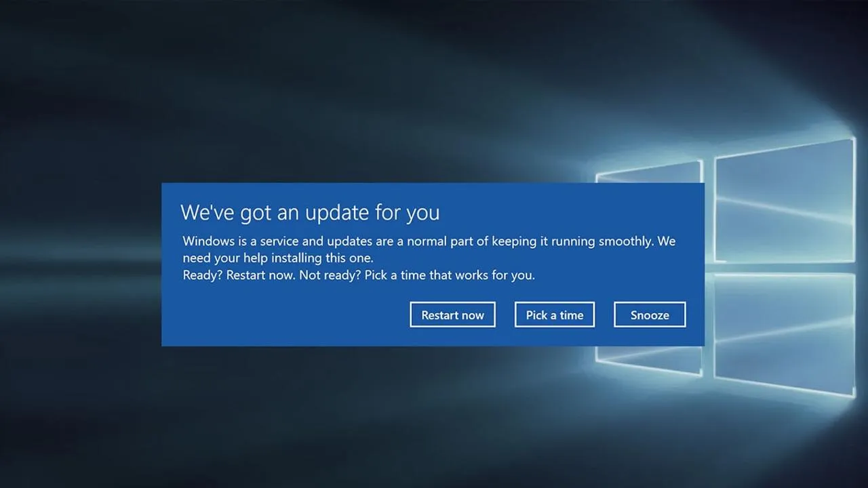Click the Restart now button
The height and width of the screenshot is (488, 868).
pyautogui.click(x=452, y=314)
